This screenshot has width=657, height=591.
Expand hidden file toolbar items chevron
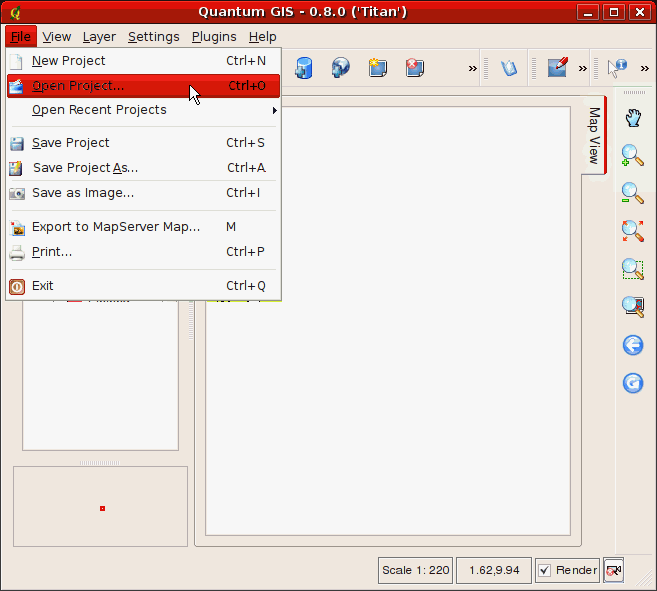pyautogui.click(x=473, y=68)
